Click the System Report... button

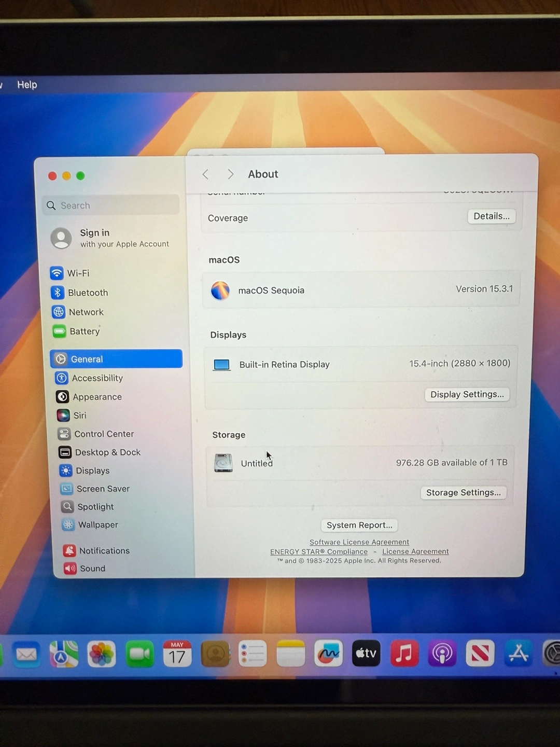point(359,525)
